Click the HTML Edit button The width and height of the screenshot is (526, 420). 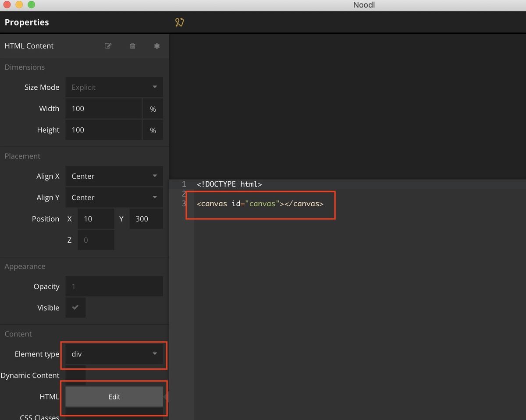[114, 397]
